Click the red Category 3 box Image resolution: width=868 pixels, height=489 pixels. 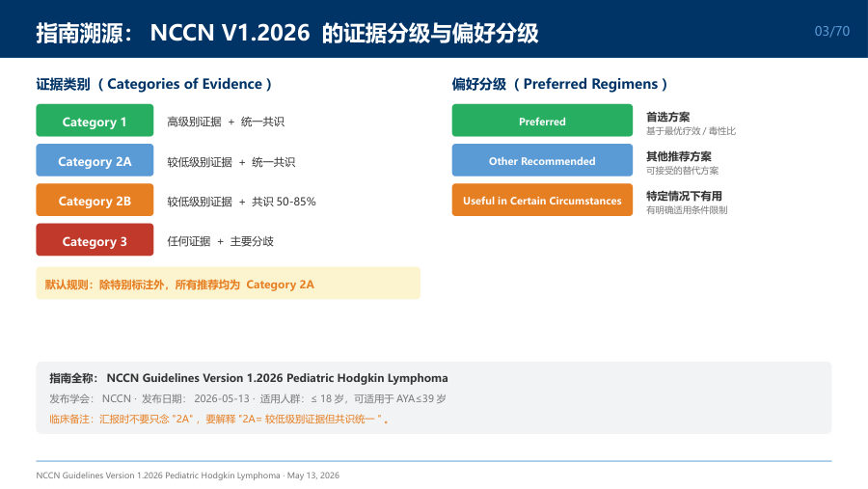[x=95, y=240]
